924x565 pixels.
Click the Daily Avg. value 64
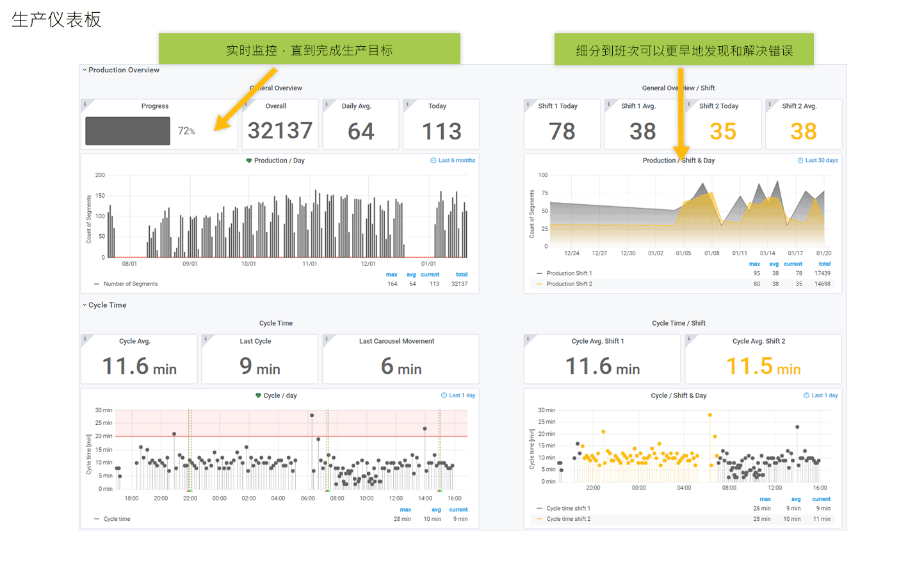(361, 131)
